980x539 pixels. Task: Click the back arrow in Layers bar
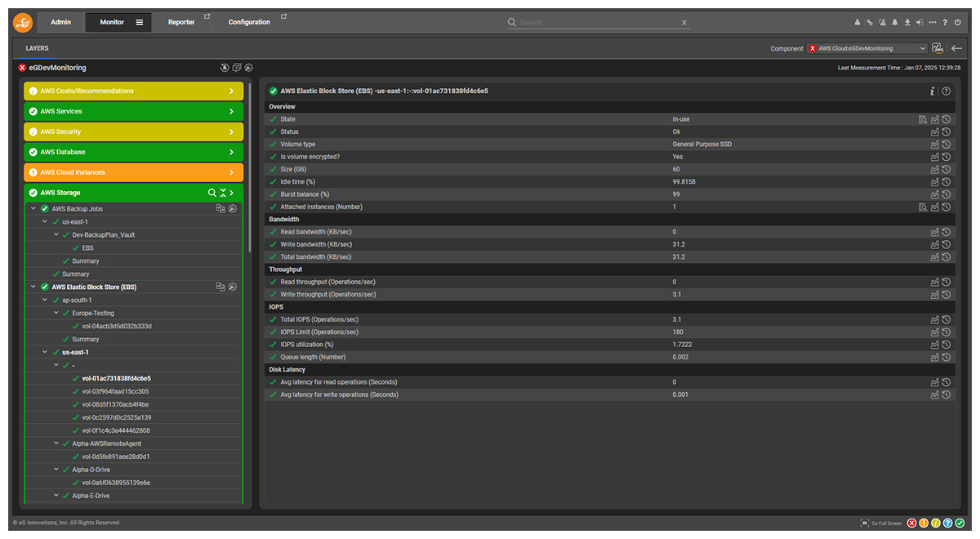pyautogui.click(x=956, y=48)
